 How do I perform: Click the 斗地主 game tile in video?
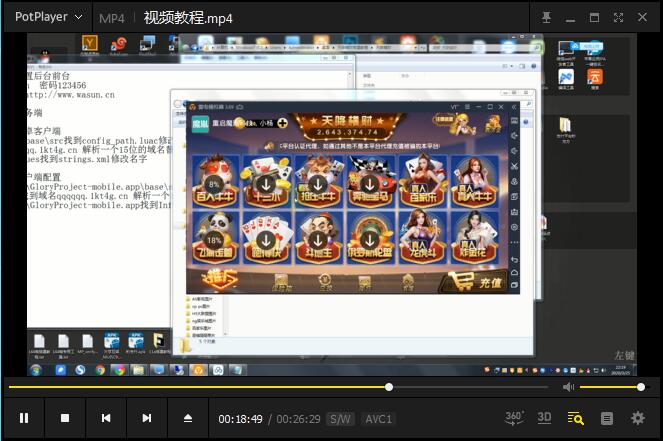318,238
